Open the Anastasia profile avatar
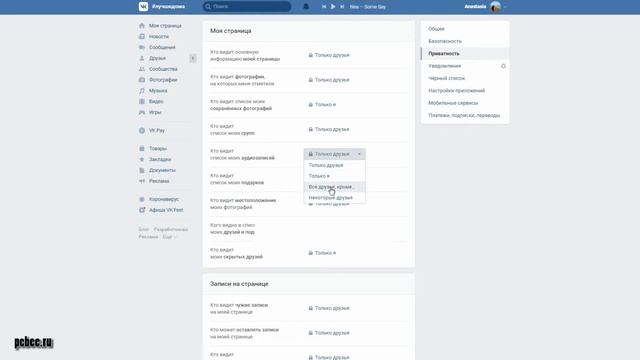The image size is (640, 360). 495,7
